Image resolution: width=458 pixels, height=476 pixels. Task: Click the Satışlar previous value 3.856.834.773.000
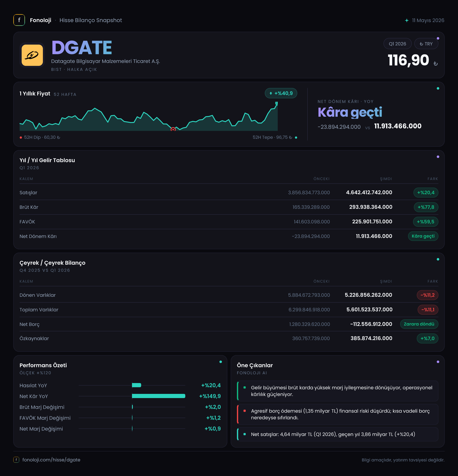(x=309, y=193)
